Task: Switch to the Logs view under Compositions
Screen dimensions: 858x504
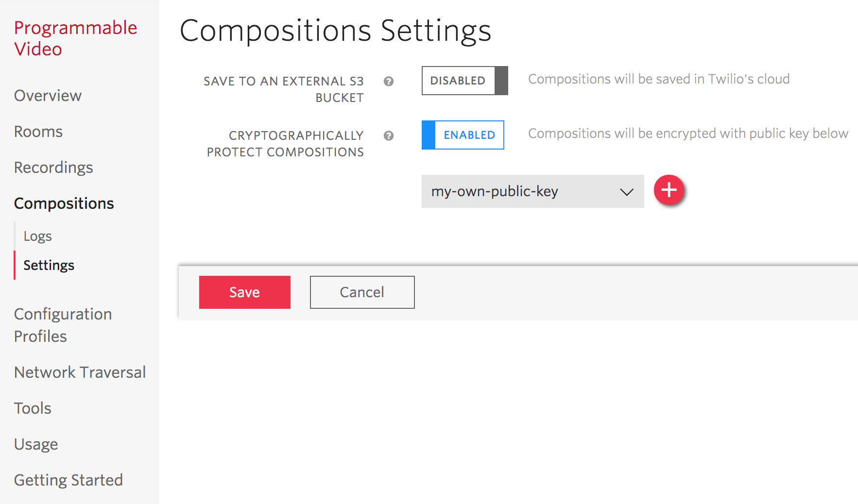Action: tap(37, 235)
